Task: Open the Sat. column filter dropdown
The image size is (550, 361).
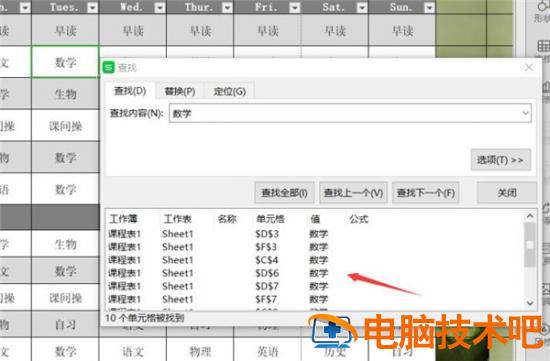Action: (362, 7)
